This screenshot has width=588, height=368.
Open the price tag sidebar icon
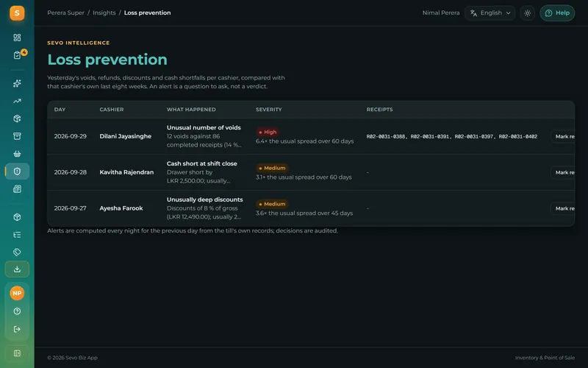pyautogui.click(x=17, y=252)
